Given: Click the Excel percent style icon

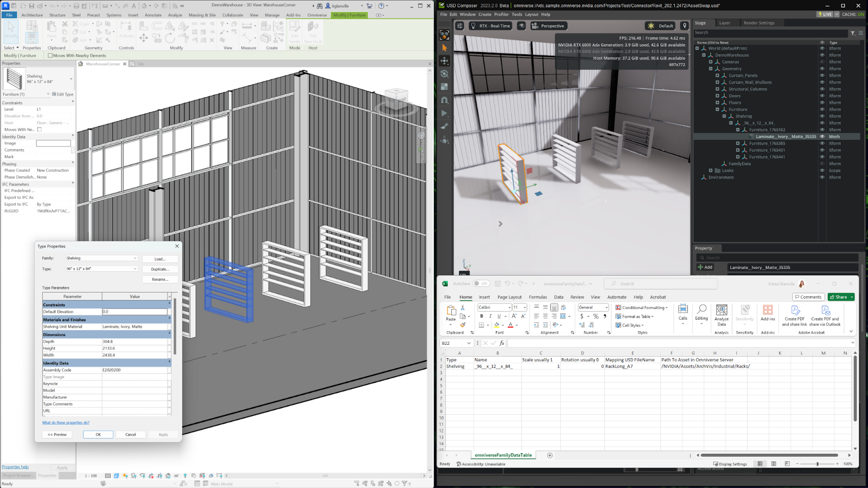Looking at the screenshot, I should (x=596, y=316).
